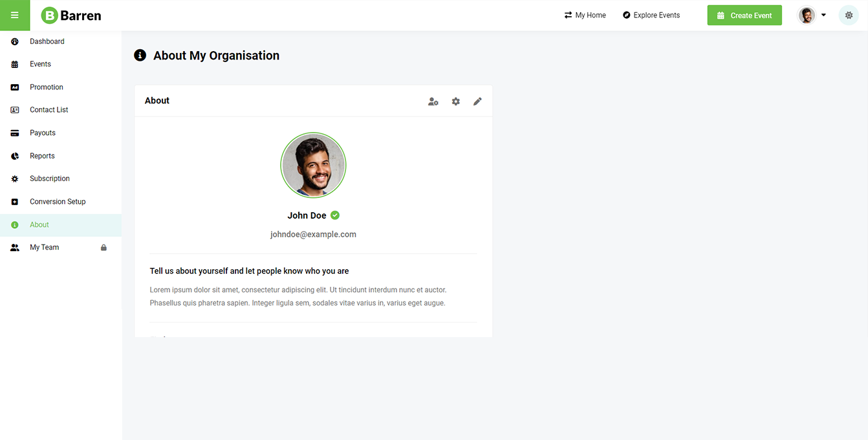
Task: Click the Create Event button
Action: pyautogui.click(x=744, y=16)
